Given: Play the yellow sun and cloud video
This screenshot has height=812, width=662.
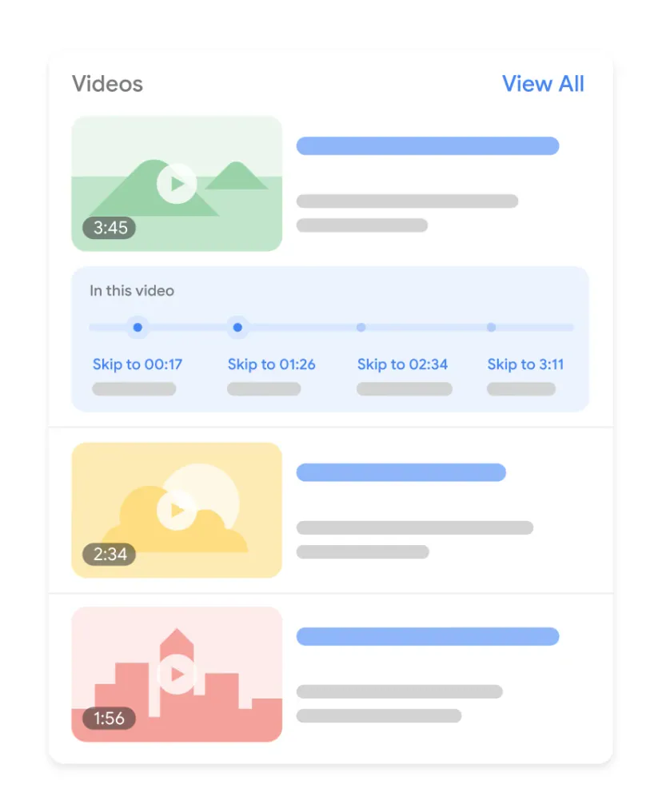Looking at the screenshot, I should tap(177, 510).
